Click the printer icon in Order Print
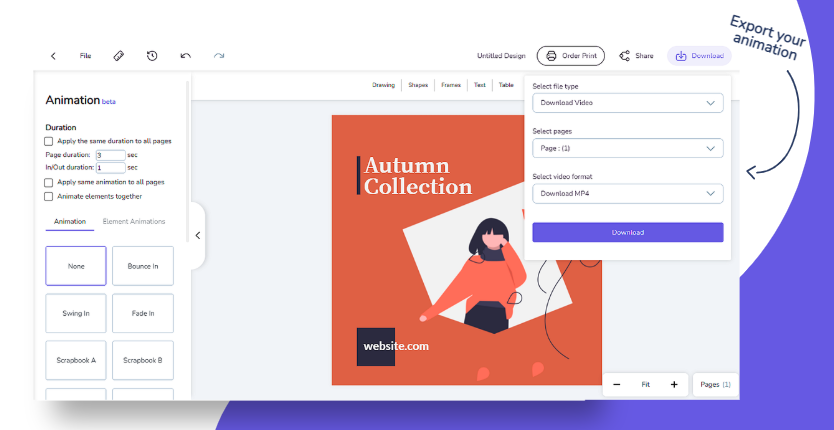 coord(552,56)
